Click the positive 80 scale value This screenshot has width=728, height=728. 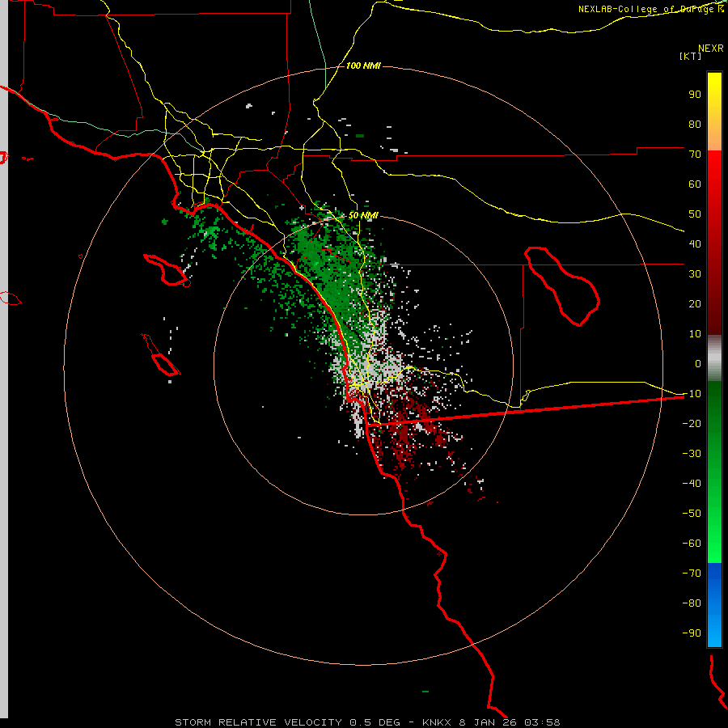(x=695, y=125)
